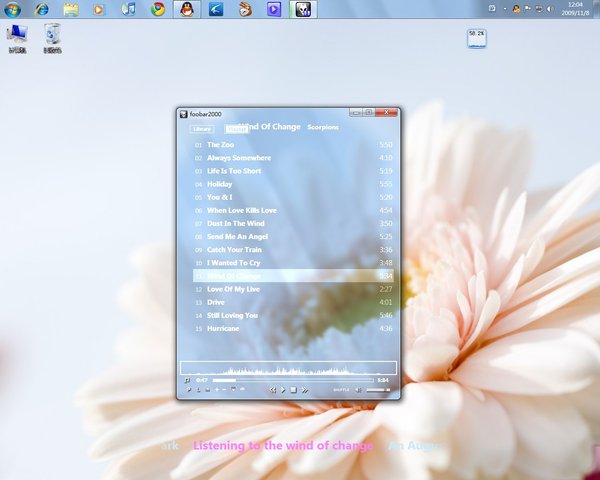Select track Send Me An Angel
The height and width of the screenshot is (480, 600).
coord(293,237)
